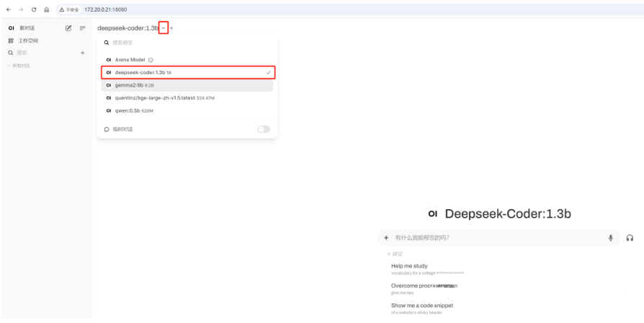Go back in the browser
This screenshot has width=644, height=323.
[8, 9]
